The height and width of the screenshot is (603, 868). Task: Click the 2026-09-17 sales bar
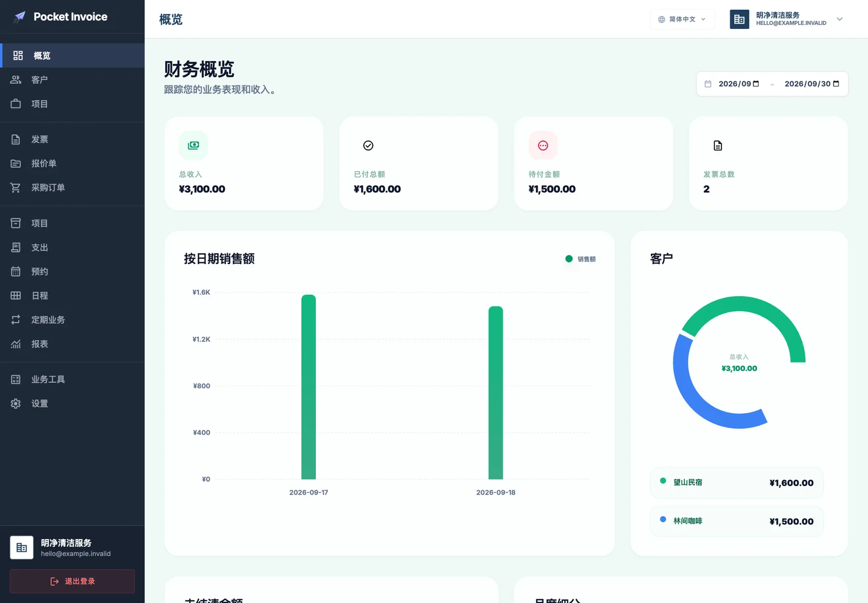[x=309, y=387]
